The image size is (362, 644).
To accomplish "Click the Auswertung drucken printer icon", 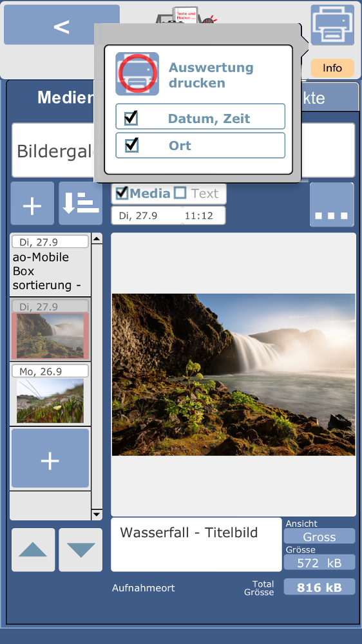I will 137,74.
